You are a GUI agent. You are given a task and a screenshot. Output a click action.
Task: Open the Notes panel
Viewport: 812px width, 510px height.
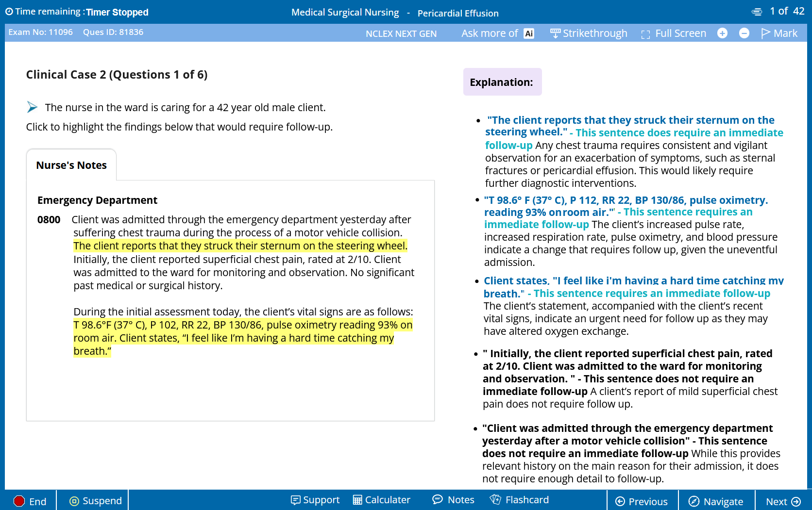click(x=453, y=500)
